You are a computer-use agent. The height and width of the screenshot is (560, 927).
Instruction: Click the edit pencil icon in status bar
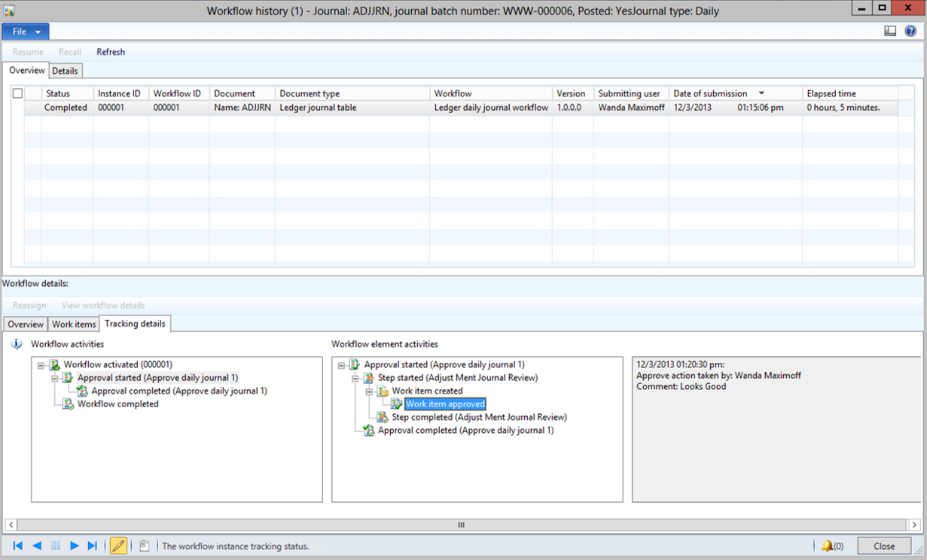[x=118, y=546]
